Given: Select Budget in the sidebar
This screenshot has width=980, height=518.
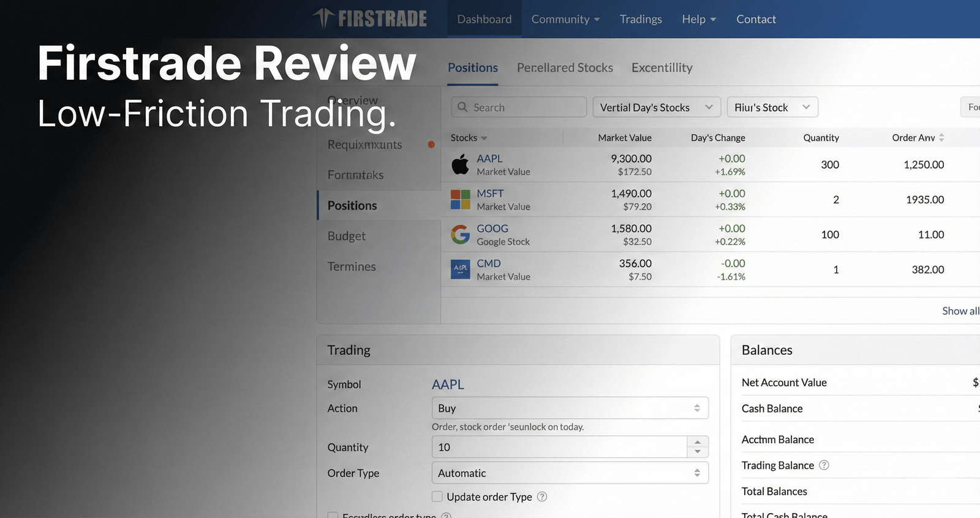Looking at the screenshot, I should point(346,236).
